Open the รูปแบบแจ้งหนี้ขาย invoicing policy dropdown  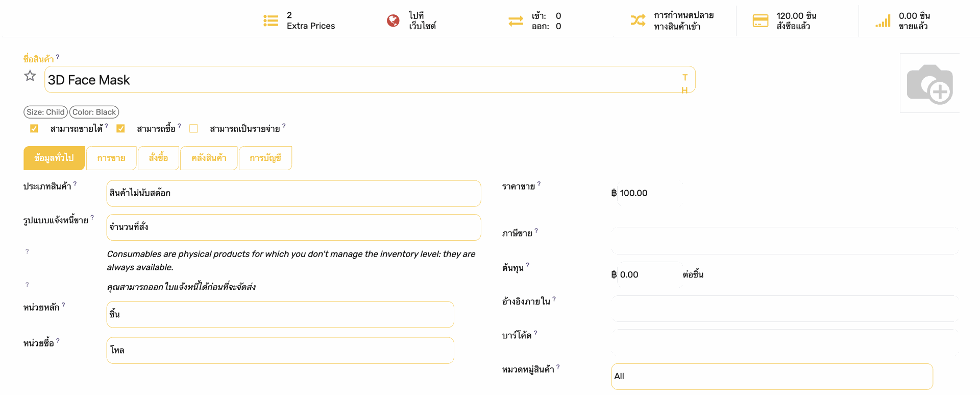[x=293, y=227]
